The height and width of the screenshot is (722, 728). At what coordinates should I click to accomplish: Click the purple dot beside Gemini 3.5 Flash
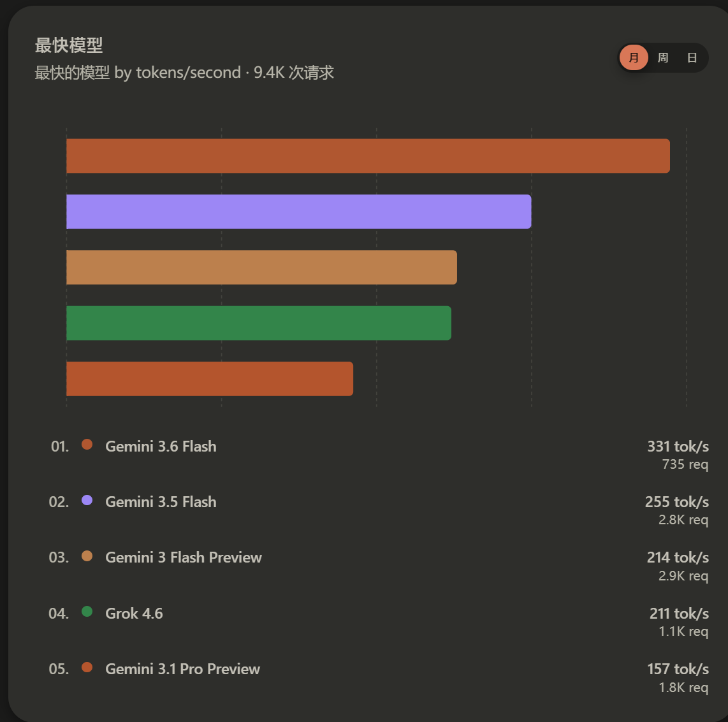[x=87, y=500]
